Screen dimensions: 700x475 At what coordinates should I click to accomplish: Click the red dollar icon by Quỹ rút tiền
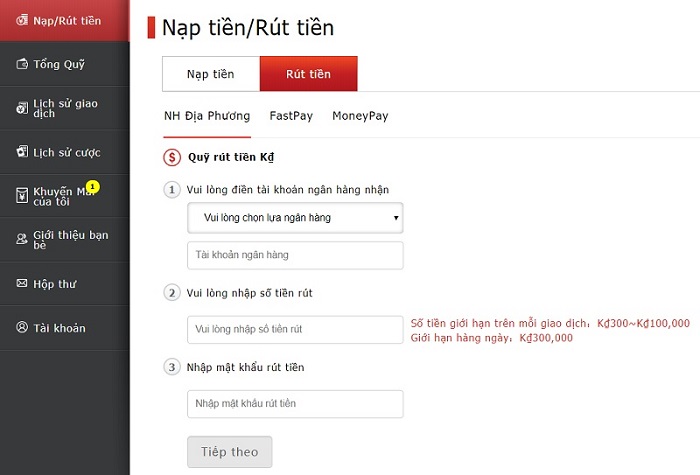coord(172,157)
